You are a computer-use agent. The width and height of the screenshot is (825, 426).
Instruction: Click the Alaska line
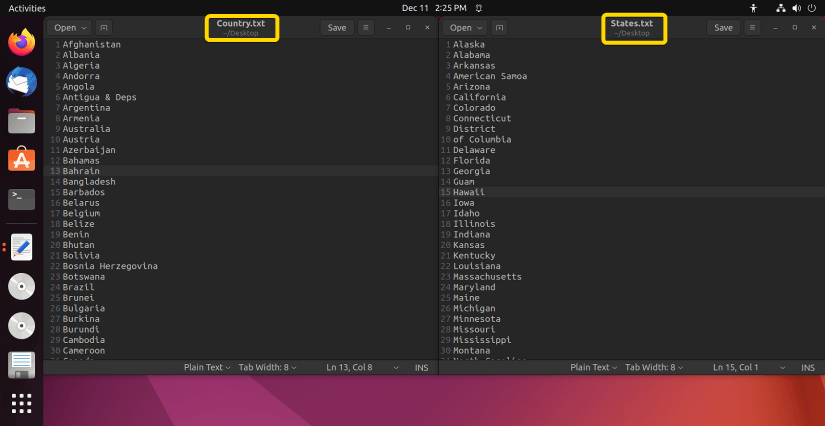click(x=469, y=45)
